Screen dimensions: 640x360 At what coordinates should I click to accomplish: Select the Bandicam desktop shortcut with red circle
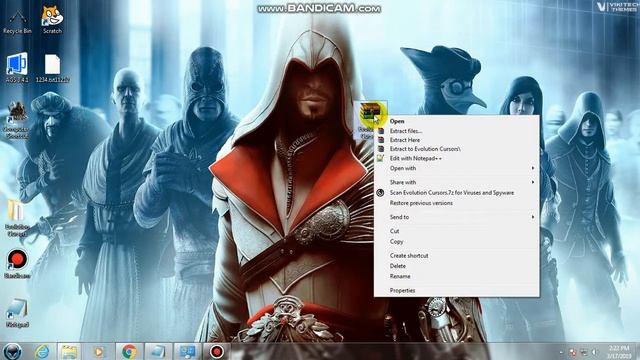click(17, 264)
